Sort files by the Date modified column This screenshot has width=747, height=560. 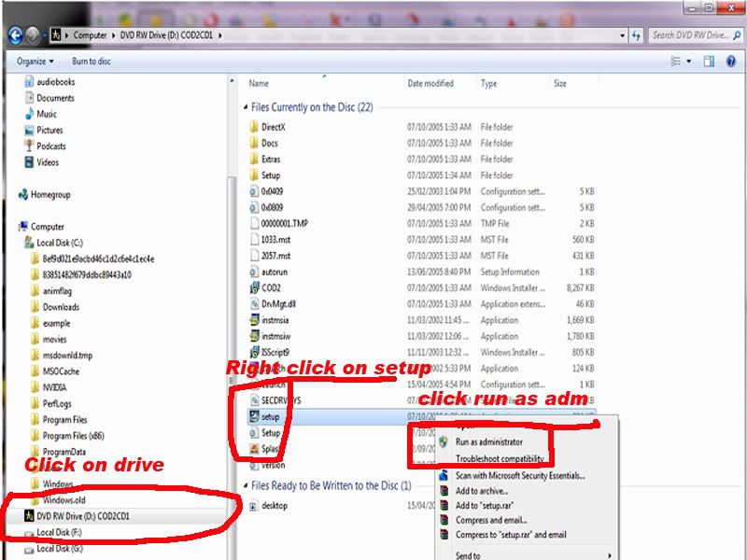(x=430, y=84)
